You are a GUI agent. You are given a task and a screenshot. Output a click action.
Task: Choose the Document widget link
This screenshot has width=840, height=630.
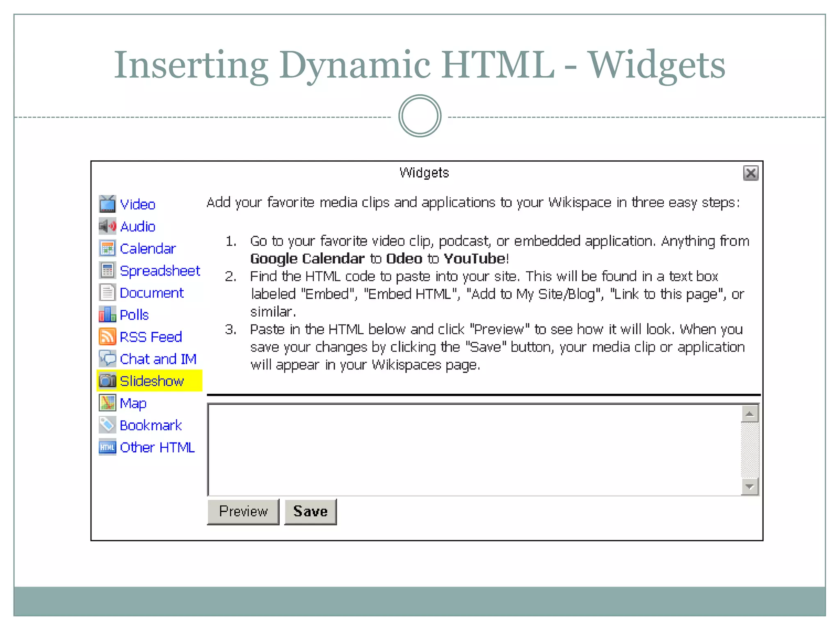(152, 293)
